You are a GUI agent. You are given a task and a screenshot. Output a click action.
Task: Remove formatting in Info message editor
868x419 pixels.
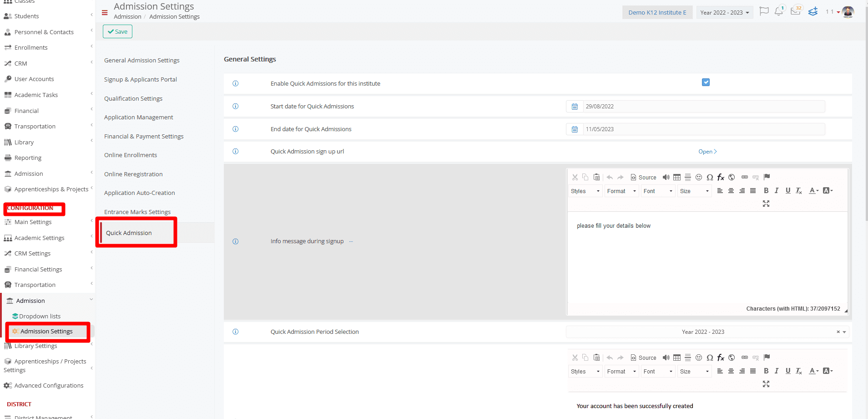[x=799, y=191]
